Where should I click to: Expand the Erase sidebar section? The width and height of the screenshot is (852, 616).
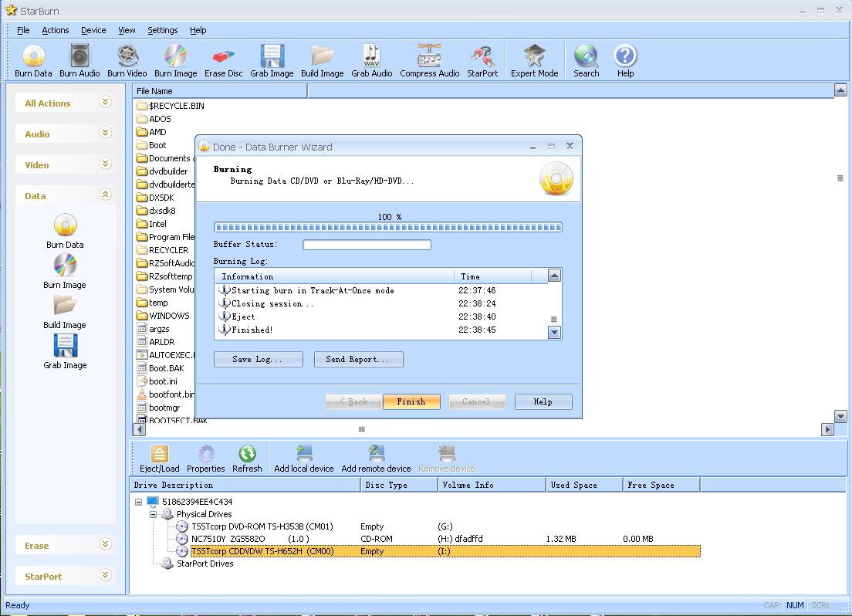pyautogui.click(x=106, y=544)
